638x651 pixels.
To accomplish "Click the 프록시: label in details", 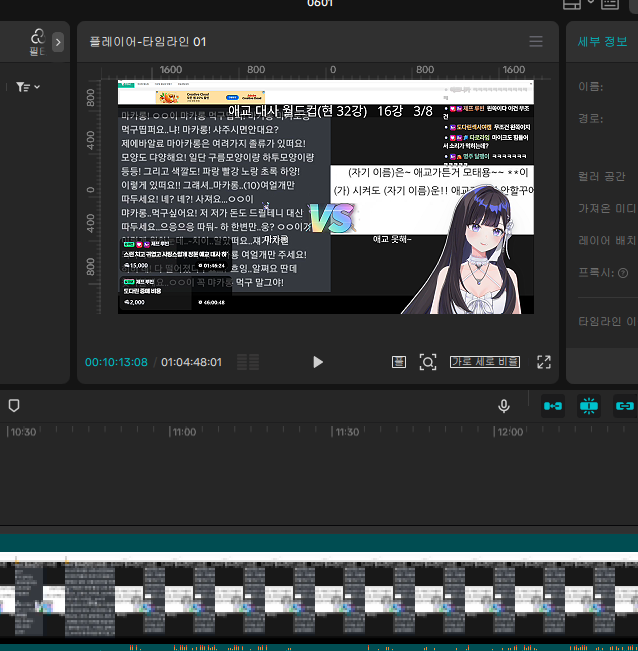I will point(596,273).
